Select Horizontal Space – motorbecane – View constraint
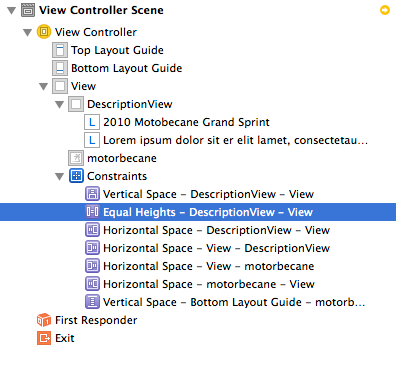The height and width of the screenshot is (386, 396). (209, 284)
